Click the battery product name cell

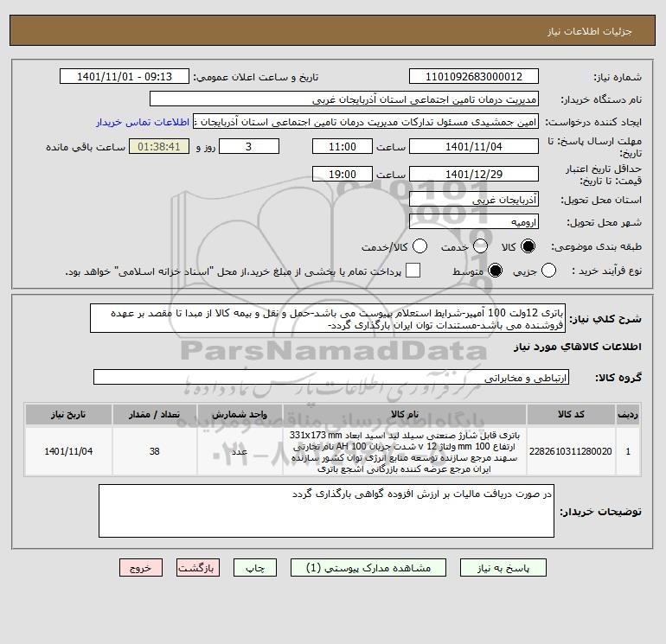click(x=405, y=451)
